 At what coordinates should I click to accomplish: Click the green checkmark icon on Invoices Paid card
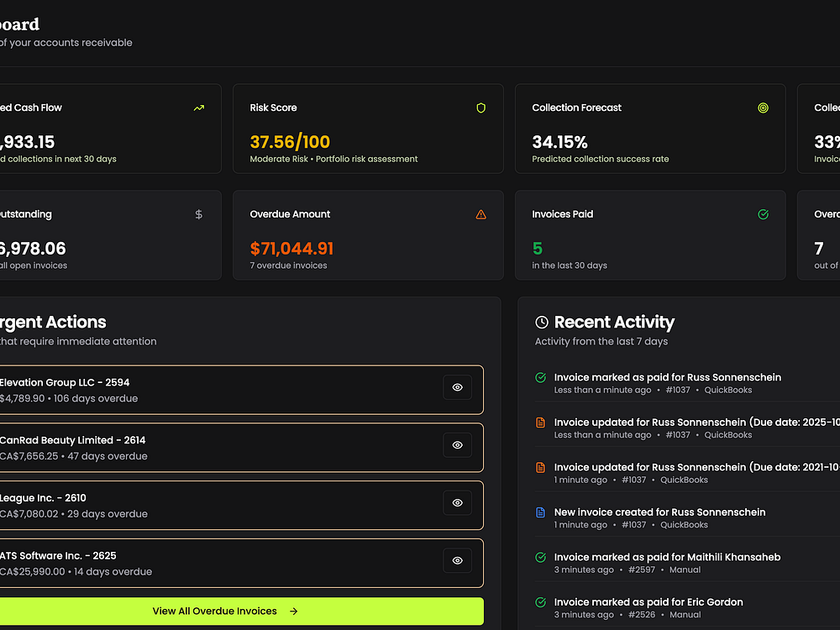(763, 215)
